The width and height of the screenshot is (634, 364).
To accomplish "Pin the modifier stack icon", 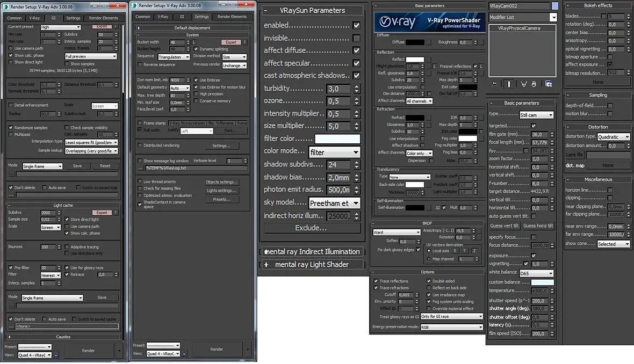I will pyautogui.click(x=494, y=84).
